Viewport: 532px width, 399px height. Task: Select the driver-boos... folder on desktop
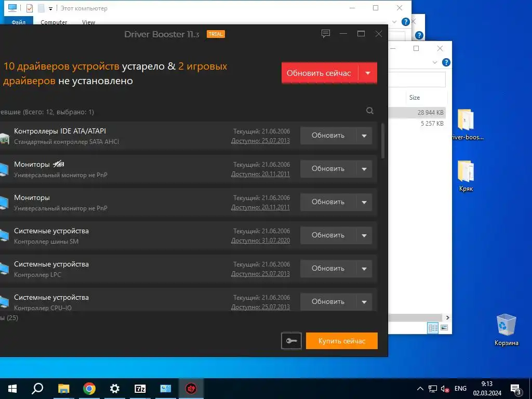point(466,125)
